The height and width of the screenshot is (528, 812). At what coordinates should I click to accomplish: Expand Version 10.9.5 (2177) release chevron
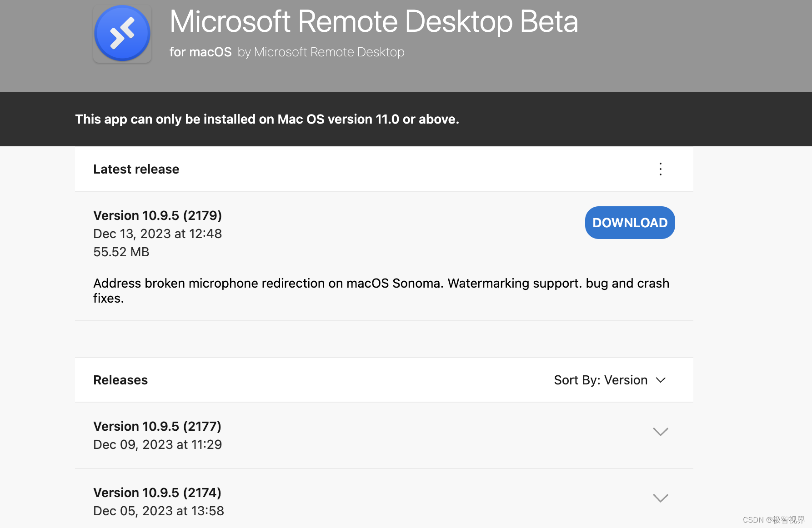click(x=661, y=432)
